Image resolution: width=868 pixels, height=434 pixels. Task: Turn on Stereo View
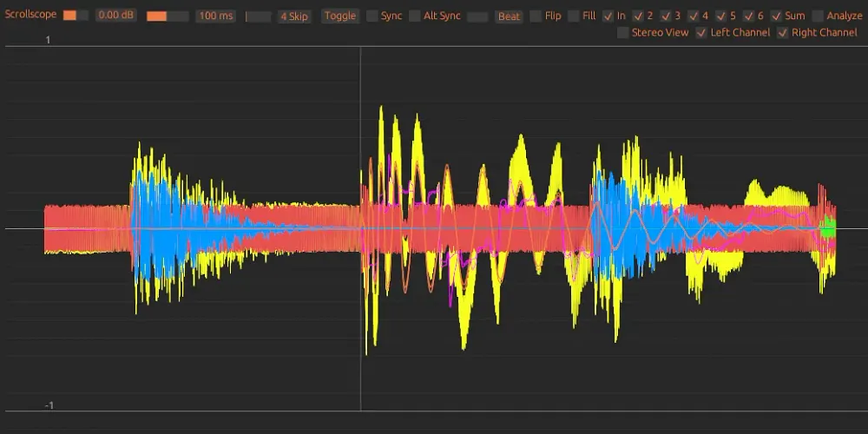tap(623, 33)
